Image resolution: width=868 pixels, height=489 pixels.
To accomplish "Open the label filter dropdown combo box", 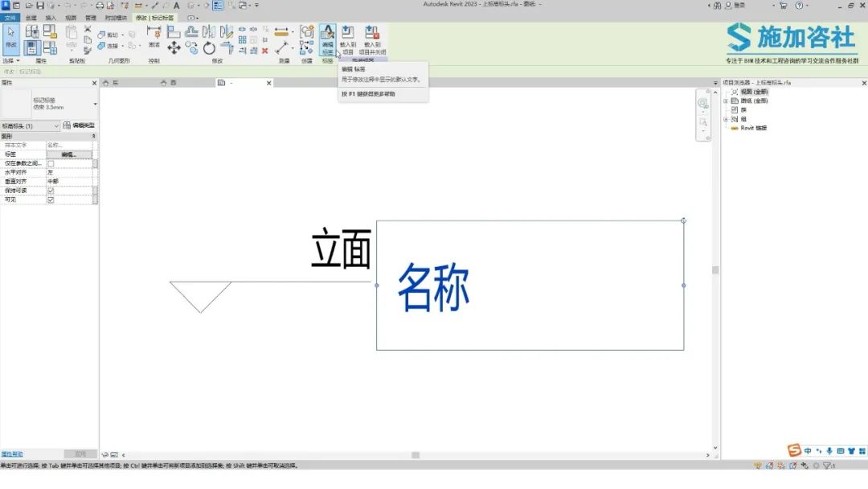I will pos(30,126).
